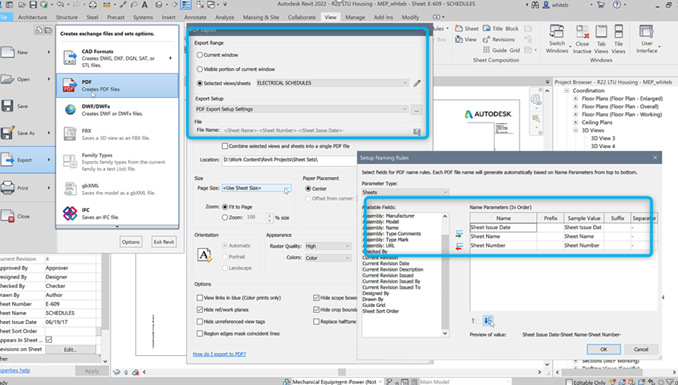This screenshot has width=678, height=385.
Task: Toggle Region edges mask coincident lines
Action: (200, 334)
